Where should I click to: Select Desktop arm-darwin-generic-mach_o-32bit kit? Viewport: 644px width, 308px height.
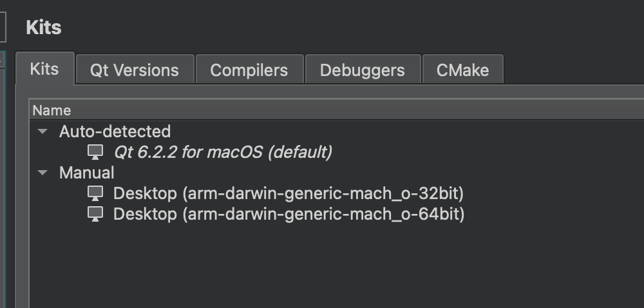click(289, 193)
